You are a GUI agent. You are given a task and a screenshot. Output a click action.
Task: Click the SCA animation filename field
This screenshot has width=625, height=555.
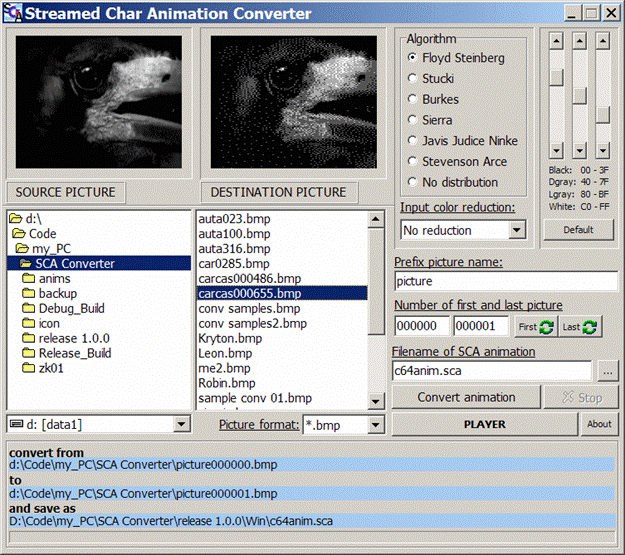click(492, 371)
